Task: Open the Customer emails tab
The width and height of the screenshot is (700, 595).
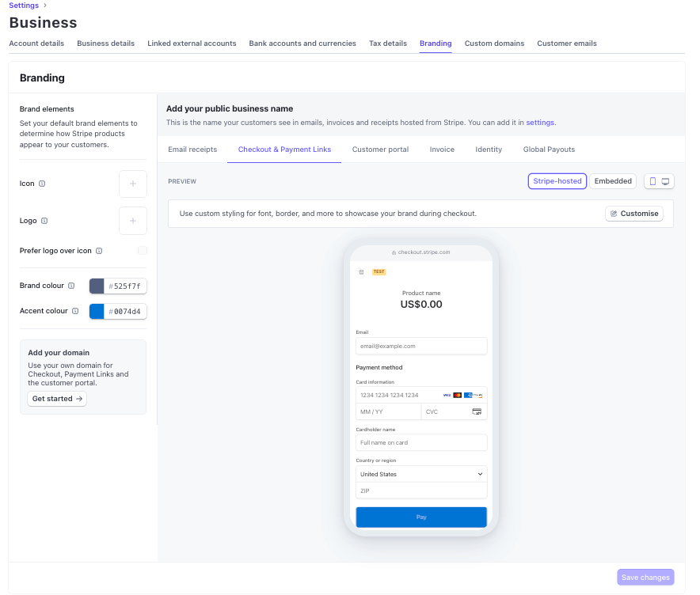Action: tap(567, 44)
